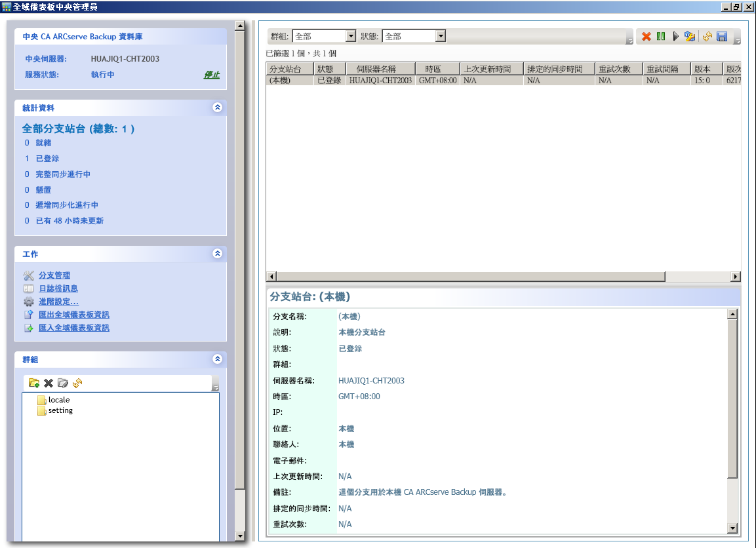Viewport: 756px width, 548px height.
Task: Delete group using the black X icon
Action: tap(49, 383)
